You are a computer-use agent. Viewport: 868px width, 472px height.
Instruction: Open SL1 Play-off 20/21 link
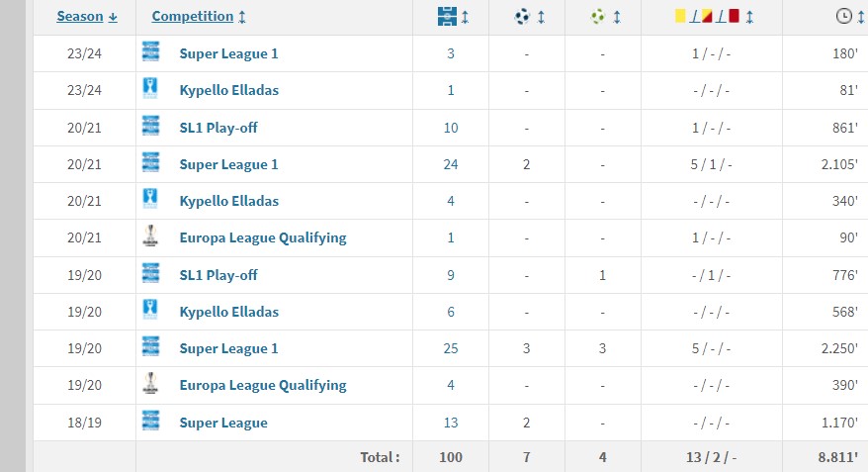click(218, 128)
